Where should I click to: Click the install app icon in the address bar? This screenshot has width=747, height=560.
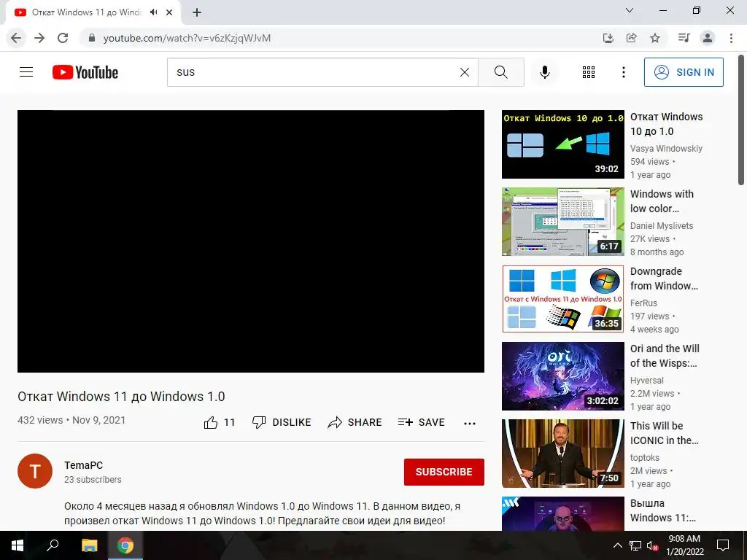(608, 38)
